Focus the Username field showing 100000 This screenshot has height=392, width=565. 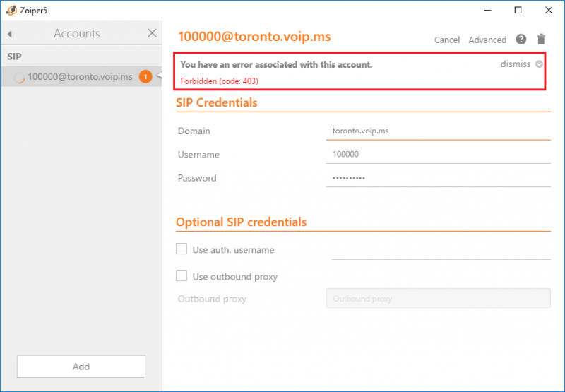coord(438,154)
